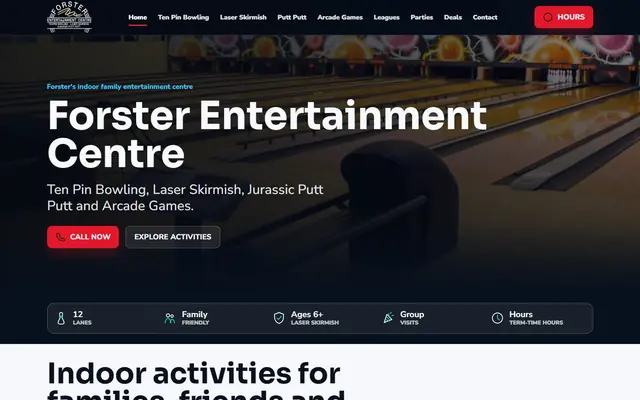640x400 pixels.
Task: Click the clock icon in HOURS button
Action: click(x=548, y=17)
